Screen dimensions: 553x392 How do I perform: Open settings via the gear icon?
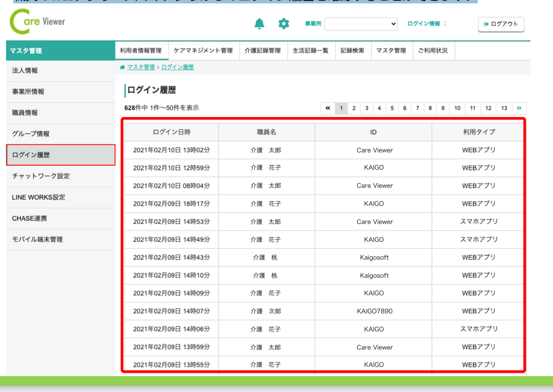[284, 24]
